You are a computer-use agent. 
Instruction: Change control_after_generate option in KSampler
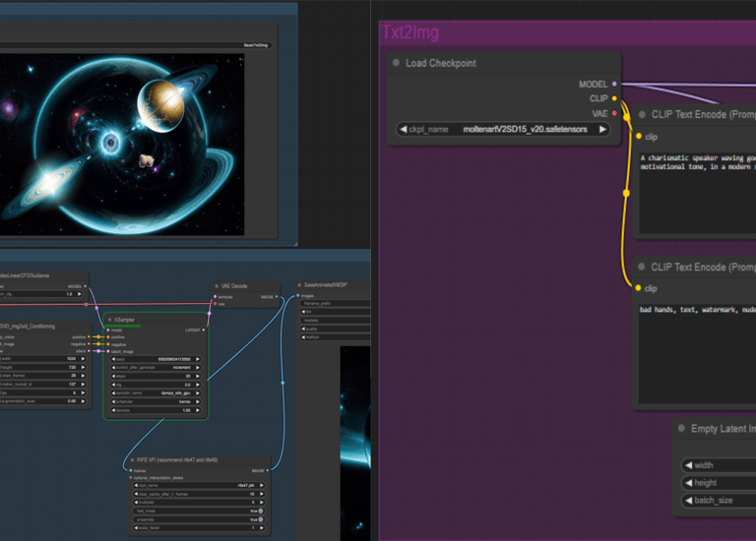[x=156, y=367]
